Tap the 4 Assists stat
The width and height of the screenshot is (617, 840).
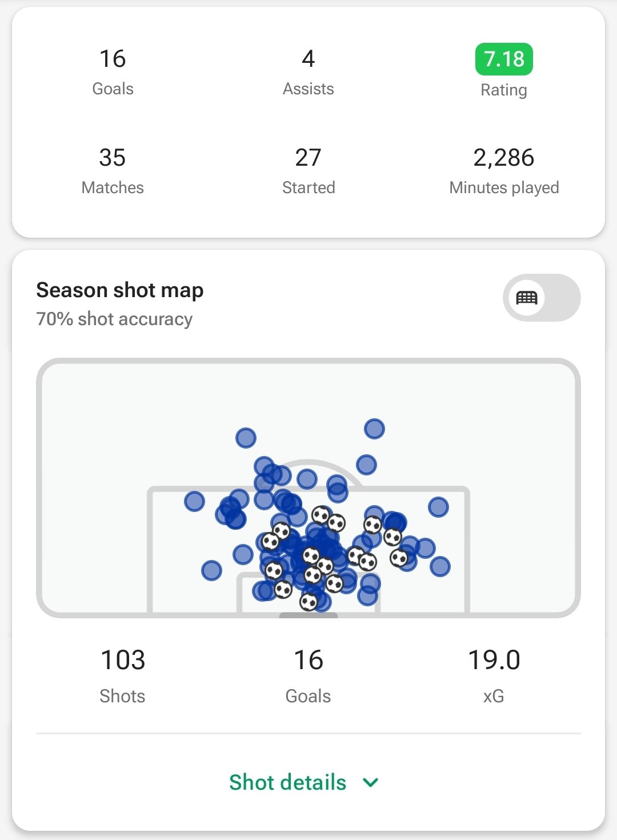coord(308,73)
